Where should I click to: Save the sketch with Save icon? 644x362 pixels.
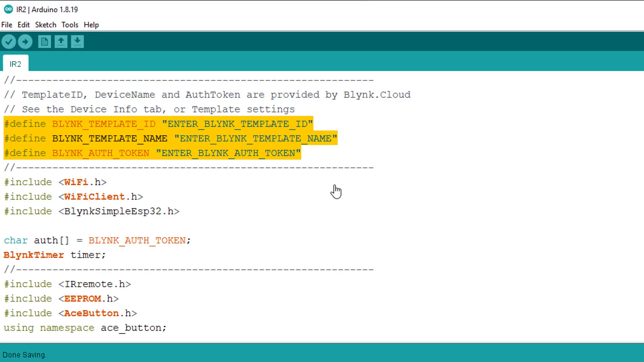tap(77, 42)
